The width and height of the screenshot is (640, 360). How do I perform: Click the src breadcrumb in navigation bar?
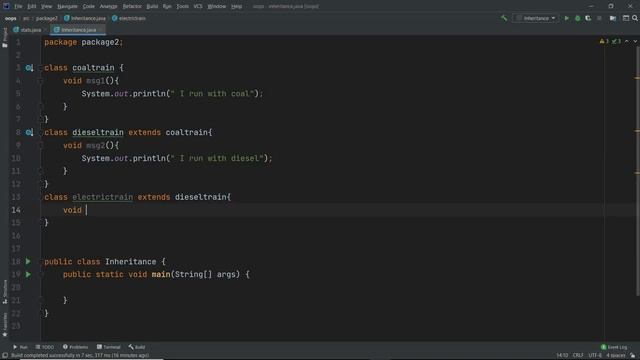(26, 18)
